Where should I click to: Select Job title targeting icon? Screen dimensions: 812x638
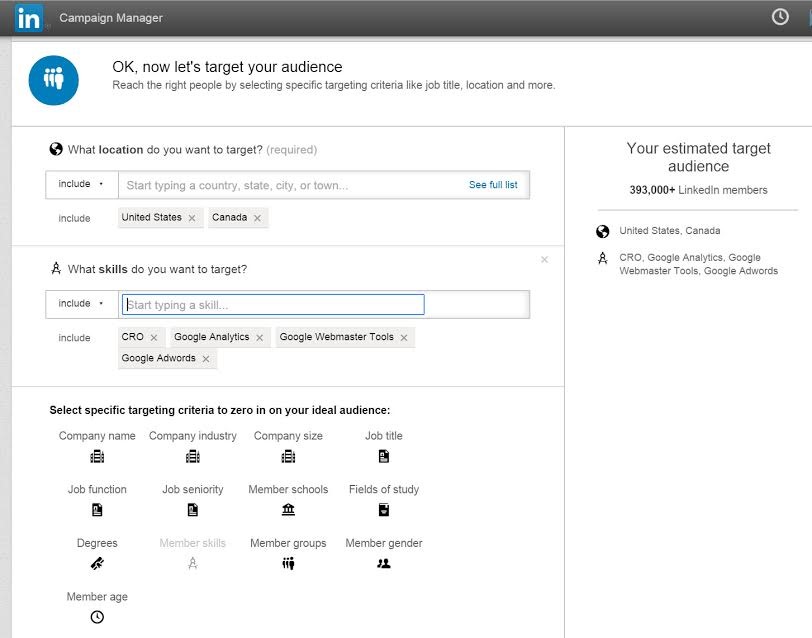click(384, 456)
